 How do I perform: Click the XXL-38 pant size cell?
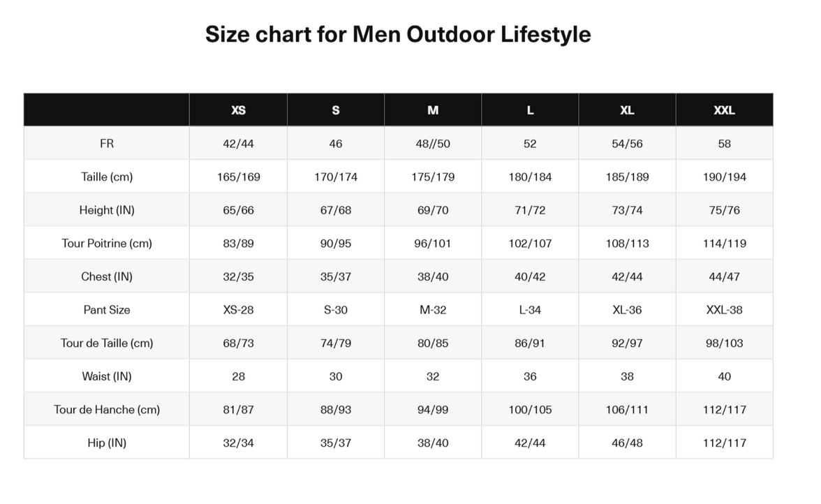click(724, 310)
